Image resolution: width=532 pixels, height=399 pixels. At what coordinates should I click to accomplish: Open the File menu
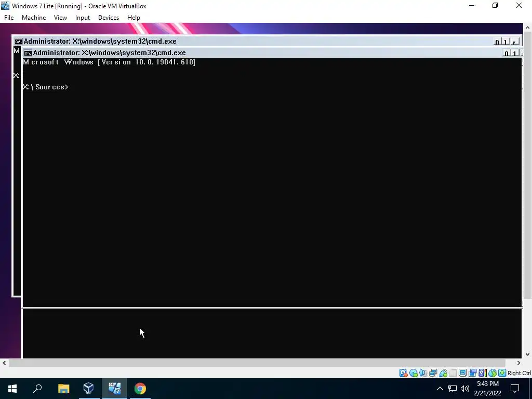[9, 18]
